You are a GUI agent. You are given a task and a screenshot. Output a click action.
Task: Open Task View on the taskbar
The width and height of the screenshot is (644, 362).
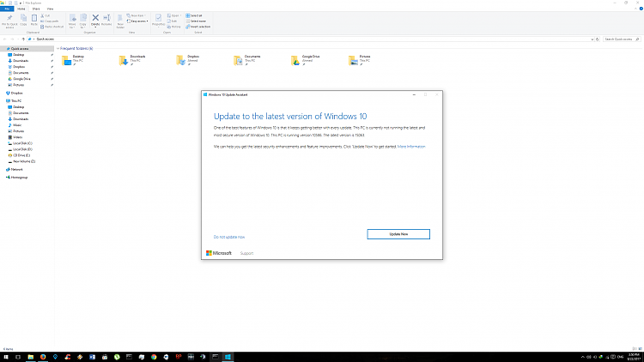tap(18, 357)
